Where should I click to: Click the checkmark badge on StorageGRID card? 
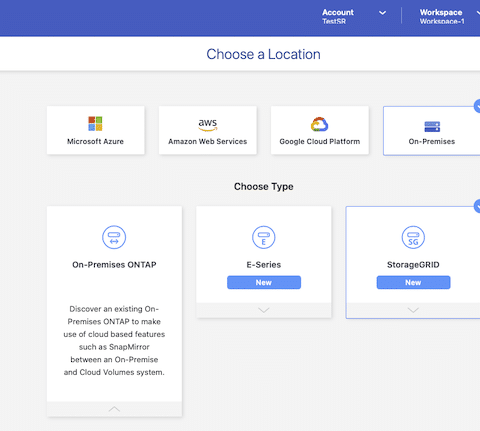pyautogui.click(x=477, y=206)
